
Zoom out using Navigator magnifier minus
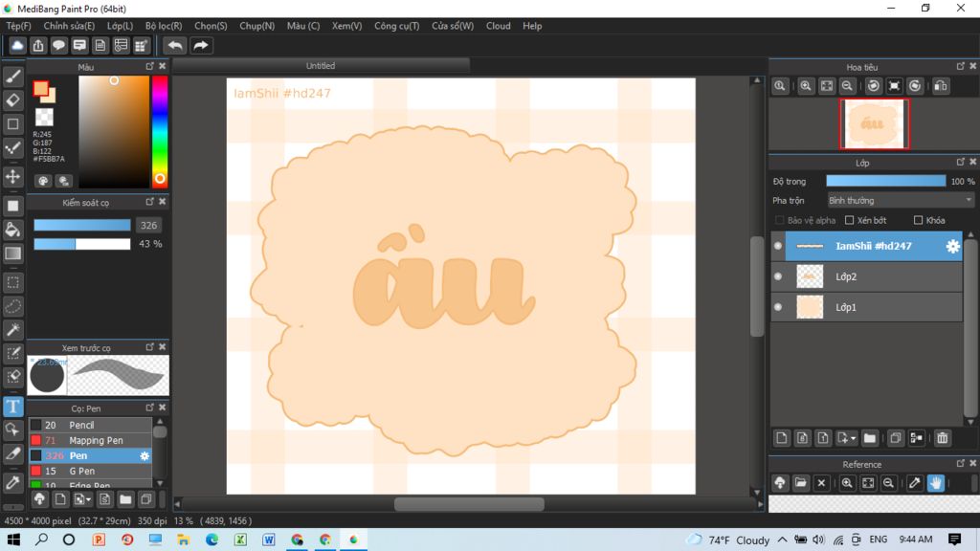click(x=848, y=86)
